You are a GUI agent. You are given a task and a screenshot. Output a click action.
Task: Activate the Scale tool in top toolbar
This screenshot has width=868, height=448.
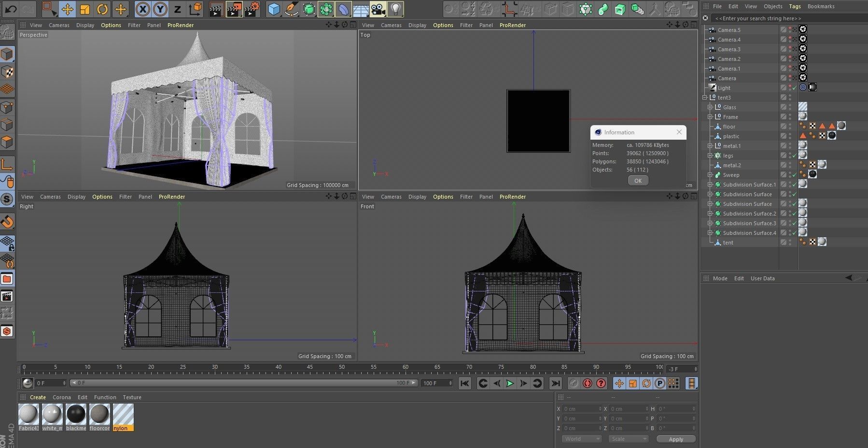click(84, 9)
